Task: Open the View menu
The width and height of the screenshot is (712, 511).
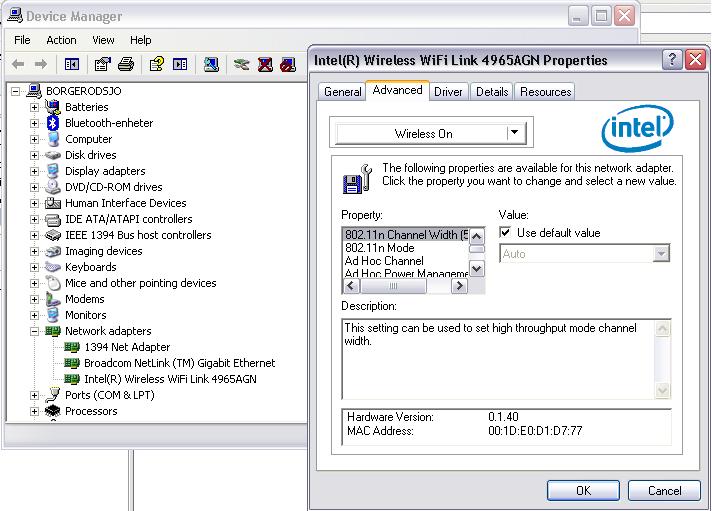Action: 104,40
